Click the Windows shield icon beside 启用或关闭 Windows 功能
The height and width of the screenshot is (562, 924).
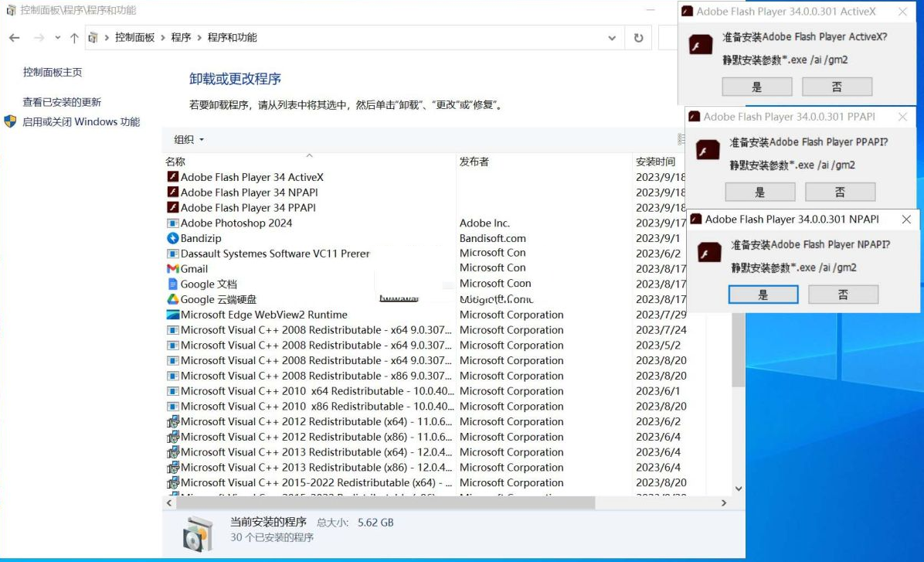pyautogui.click(x=10, y=121)
